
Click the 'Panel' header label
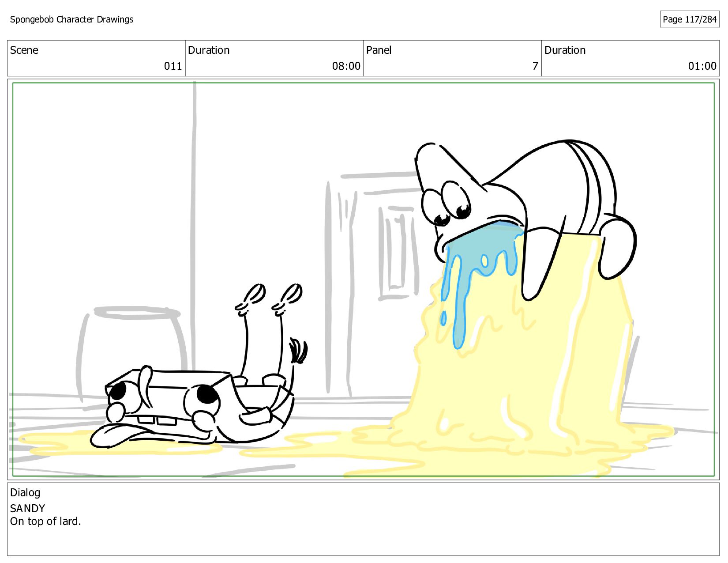[x=379, y=50]
